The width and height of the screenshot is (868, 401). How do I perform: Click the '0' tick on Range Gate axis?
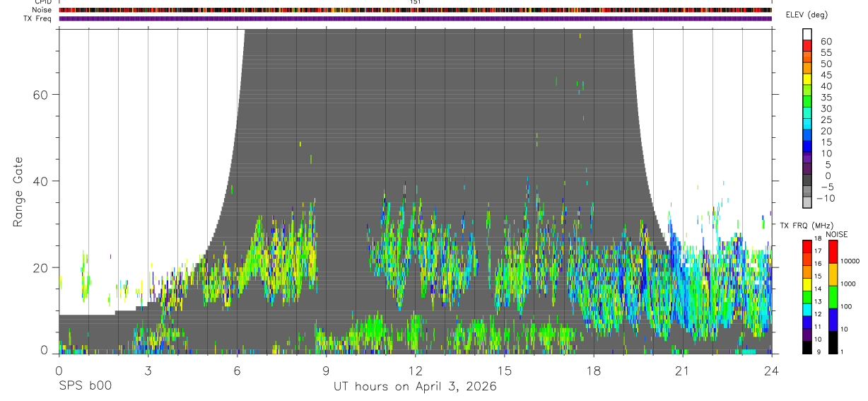(45, 350)
